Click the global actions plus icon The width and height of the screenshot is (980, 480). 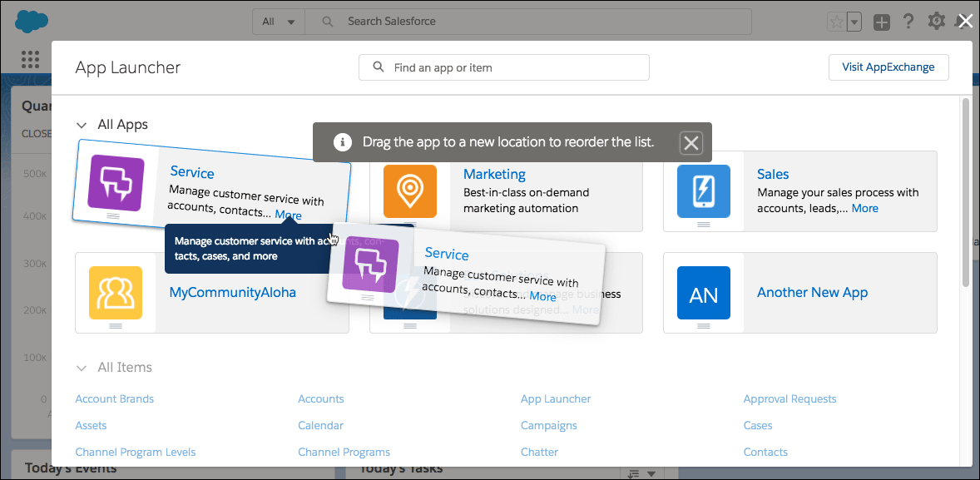tap(881, 22)
